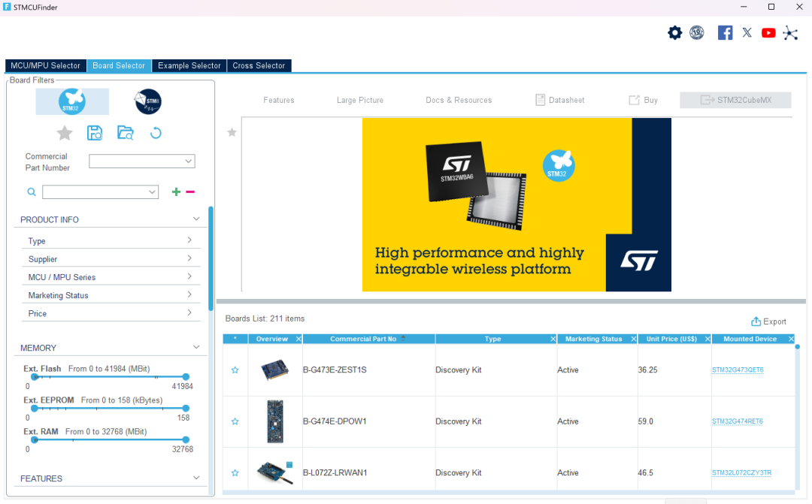The image size is (812, 504).
Task: Switch to Cross Selector tab
Action: [259, 65]
